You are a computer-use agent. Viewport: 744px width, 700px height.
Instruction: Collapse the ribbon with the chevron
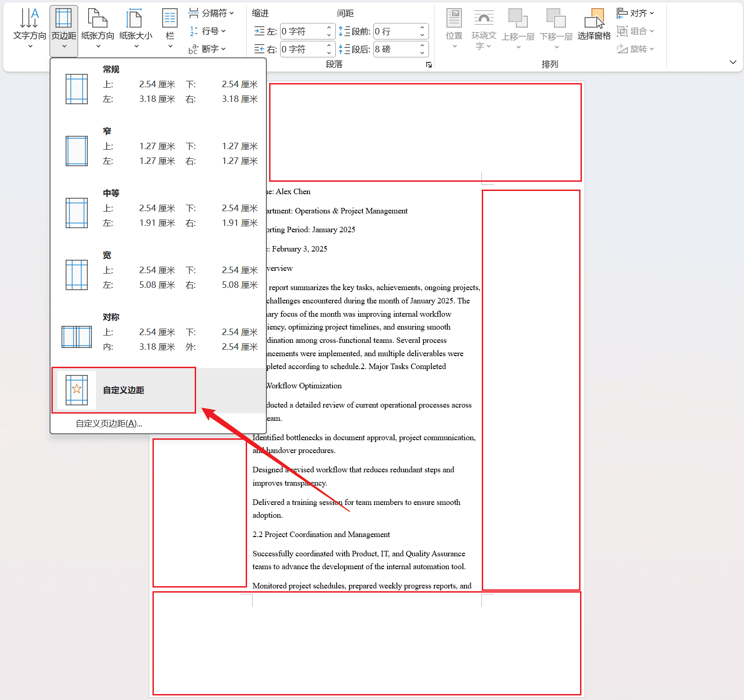733,62
